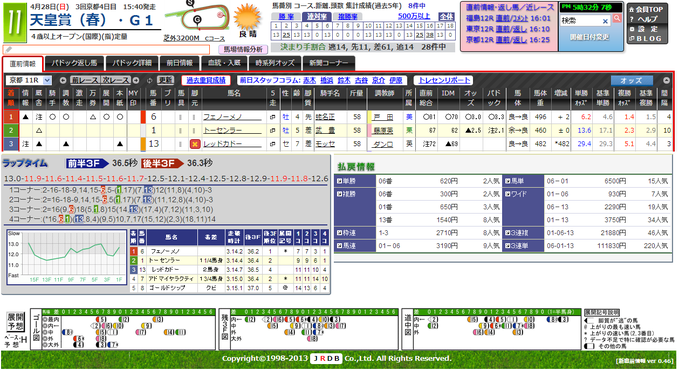Screen dimensions: 679x370
Task: Clear search with the X icon
Action: click(605, 21)
